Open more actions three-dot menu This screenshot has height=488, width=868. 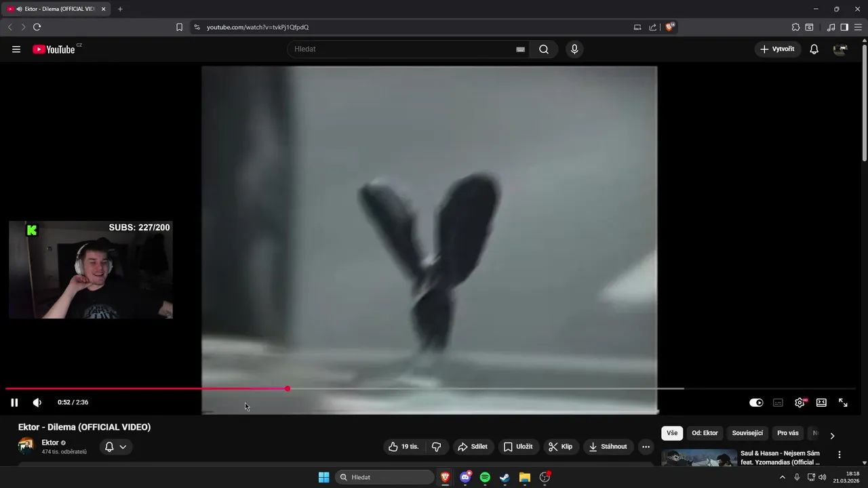click(646, 447)
